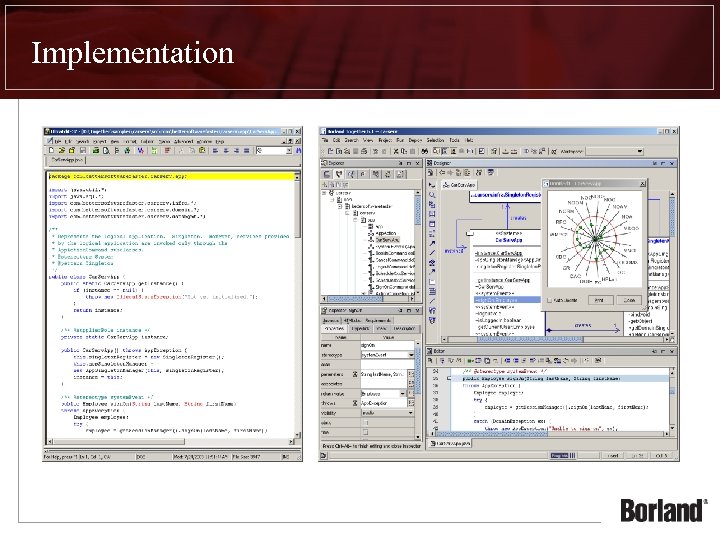This screenshot has width=720, height=540.
Task: Select the CarServApp diagram tab in the Designer
Action: coord(459,185)
